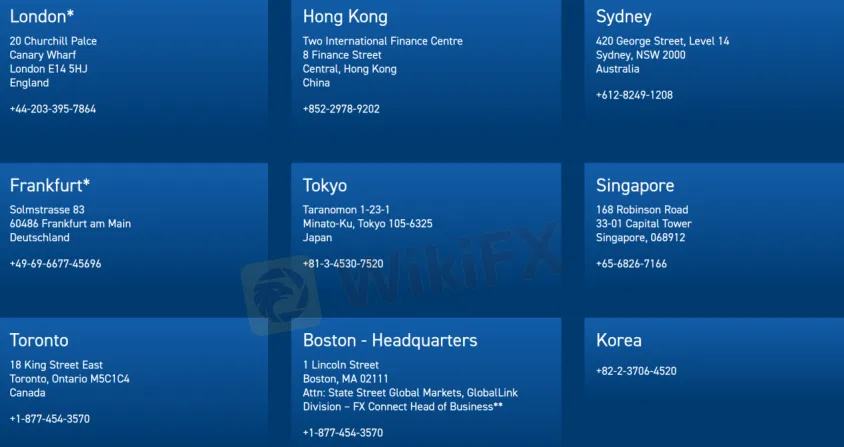844x447 pixels.
Task: Click the Toronto office heading
Action: (x=39, y=340)
